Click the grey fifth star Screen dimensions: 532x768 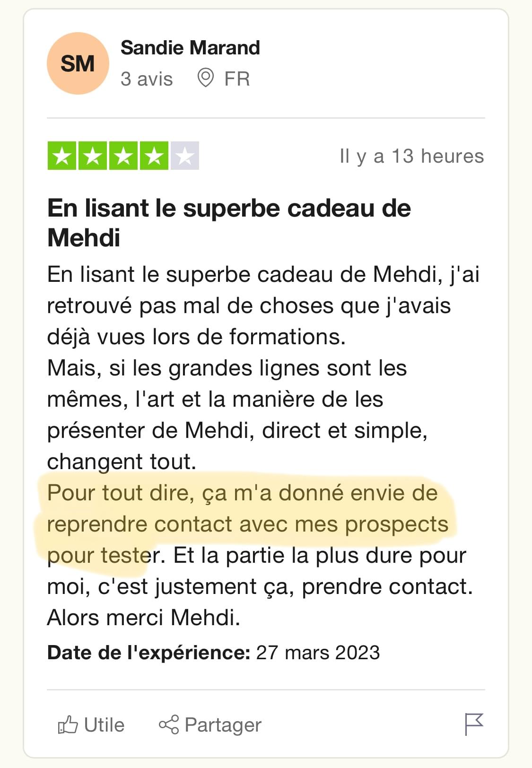click(x=185, y=156)
